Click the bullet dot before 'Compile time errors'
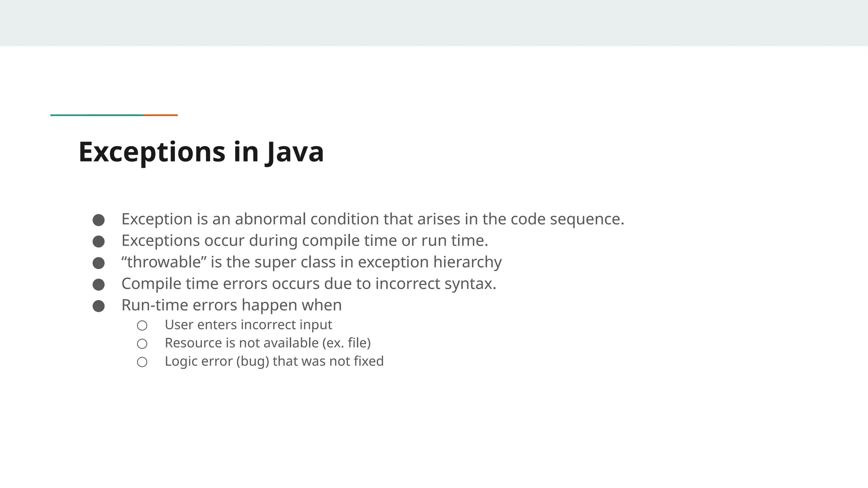 pos(98,285)
